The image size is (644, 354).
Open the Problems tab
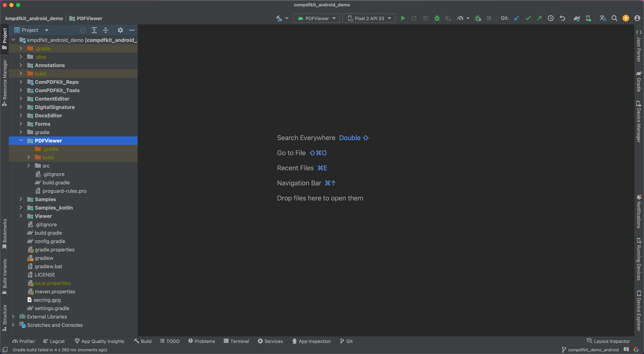point(201,341)
